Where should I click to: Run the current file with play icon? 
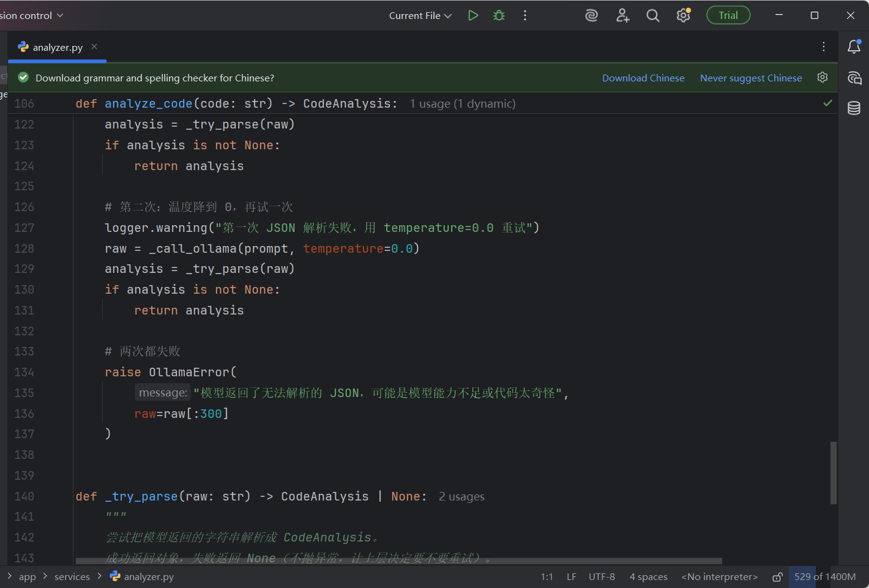473,15
